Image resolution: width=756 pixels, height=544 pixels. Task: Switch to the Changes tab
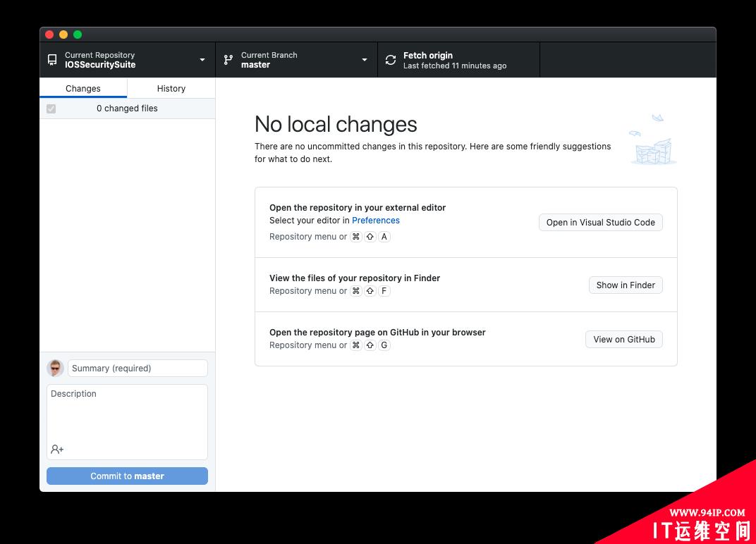(x=83, y=88)
